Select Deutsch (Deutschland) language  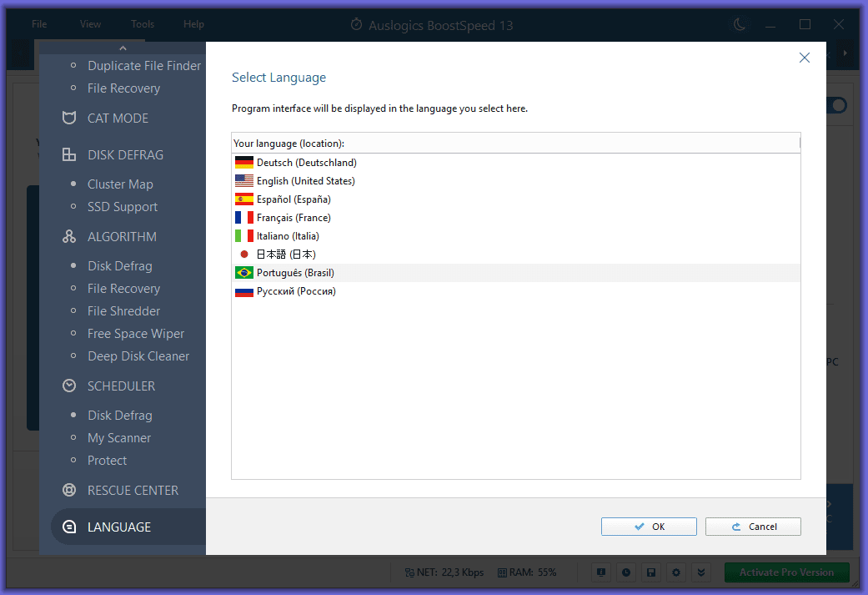pos(516,163)
